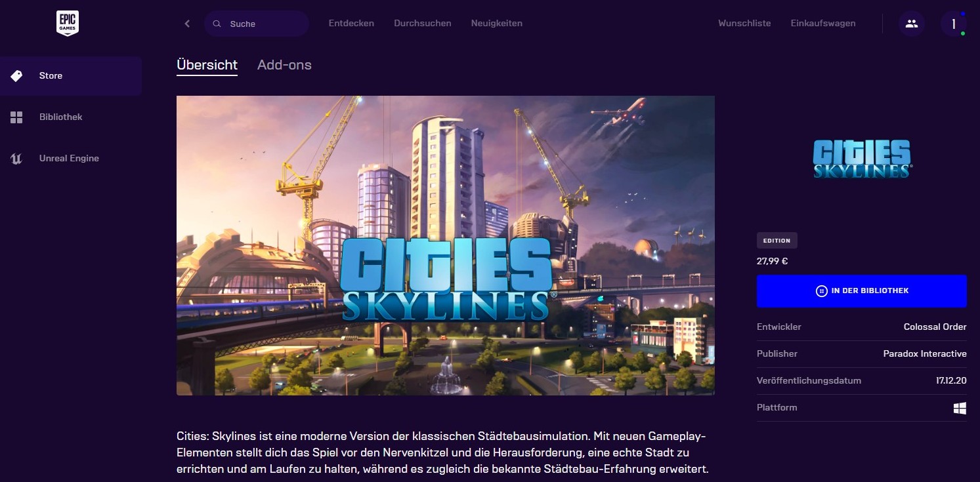This screenshot has width=980, height=482.
Task: Click the In der Bibliothek button
Action: (861, 291)
